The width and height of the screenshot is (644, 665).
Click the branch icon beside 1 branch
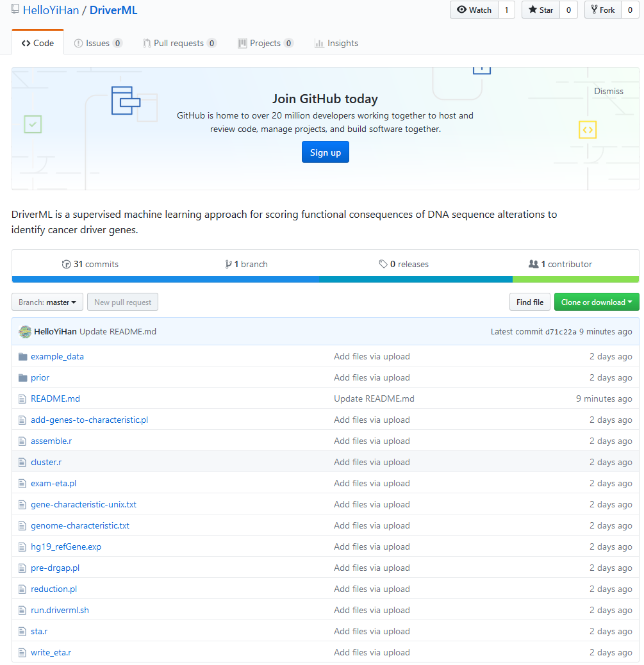point(228,265)
